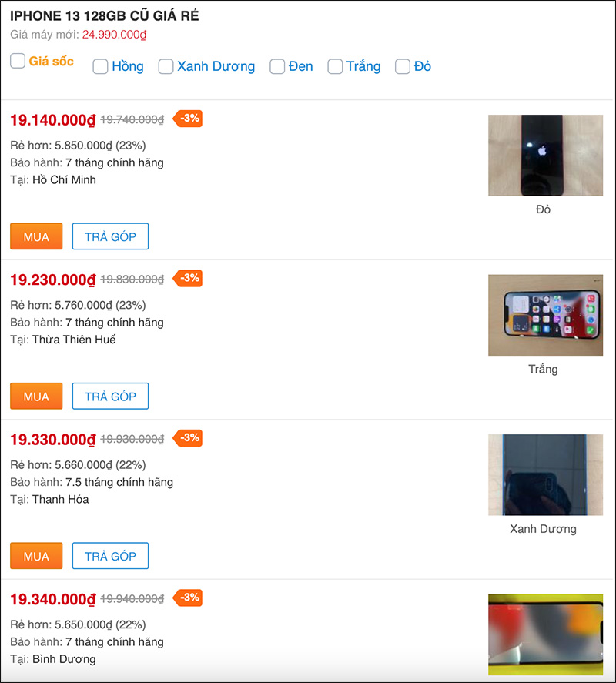
Task: Buy the 19.230.000đ Thừa Thiên Huế phone
Action: (x=36, y=397)
